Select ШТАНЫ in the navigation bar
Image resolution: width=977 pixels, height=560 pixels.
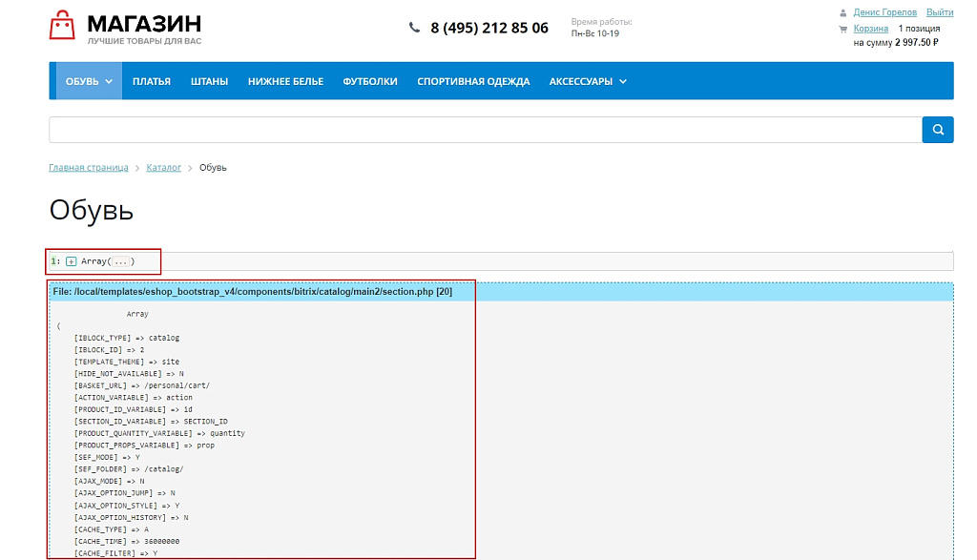[209, 81]
